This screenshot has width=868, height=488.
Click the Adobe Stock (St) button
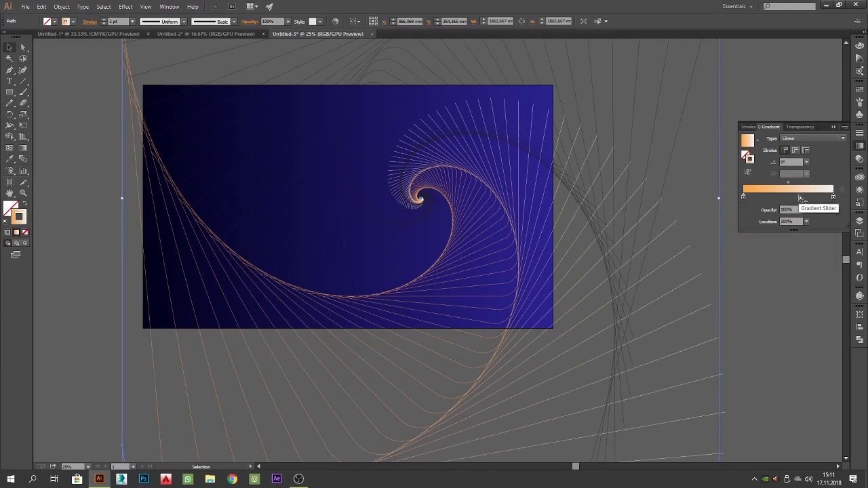[232, 6]
